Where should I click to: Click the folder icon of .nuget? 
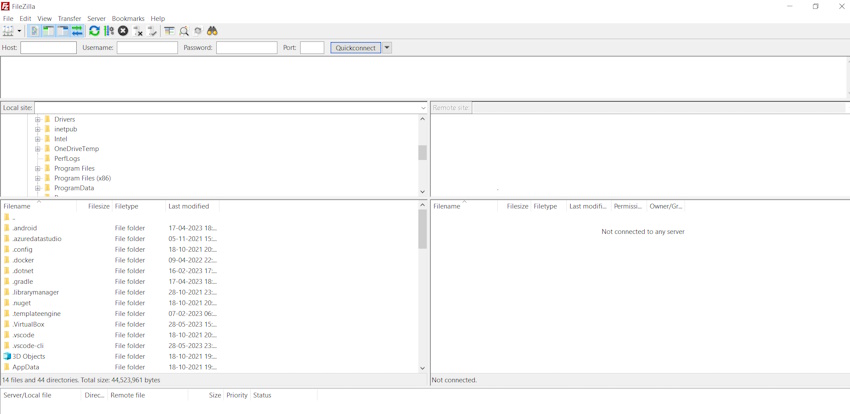pos(7,303)
